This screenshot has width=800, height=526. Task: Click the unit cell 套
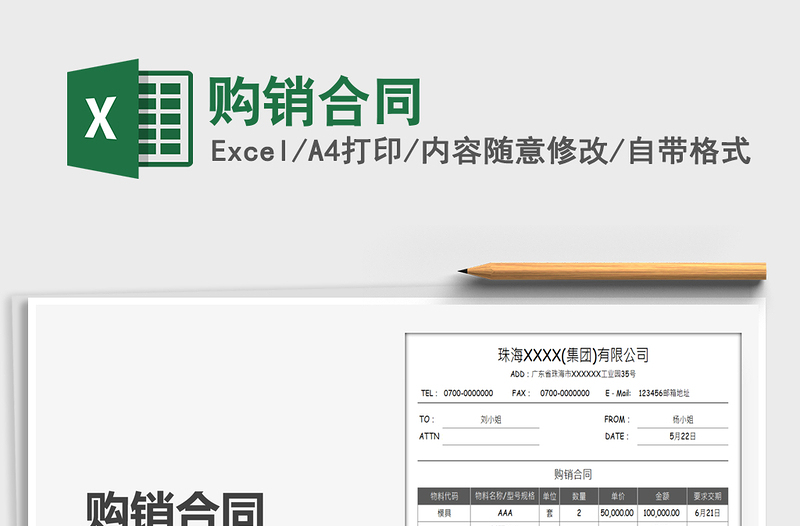(x=549, y=513)
